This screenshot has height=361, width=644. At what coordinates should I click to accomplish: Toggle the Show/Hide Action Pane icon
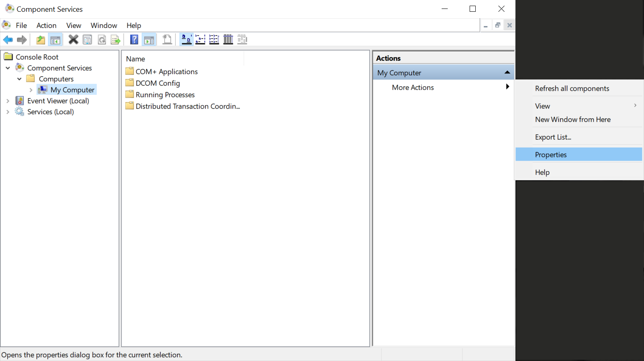pyautogui.click(x=149, y=40)
